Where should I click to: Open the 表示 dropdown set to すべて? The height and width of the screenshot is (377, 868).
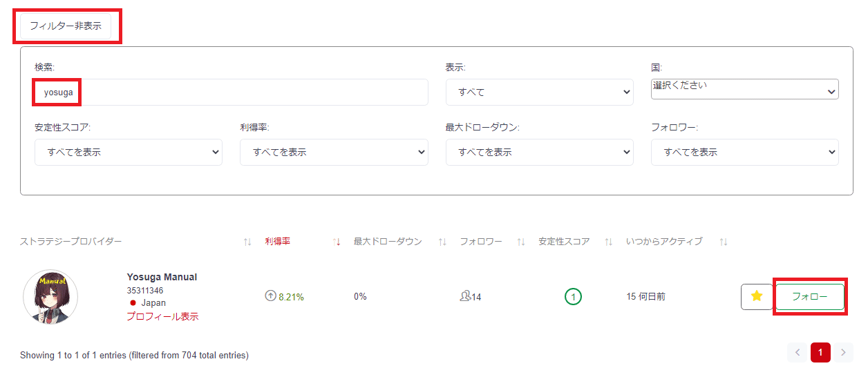pyautogui.click(x=540, y=92)
